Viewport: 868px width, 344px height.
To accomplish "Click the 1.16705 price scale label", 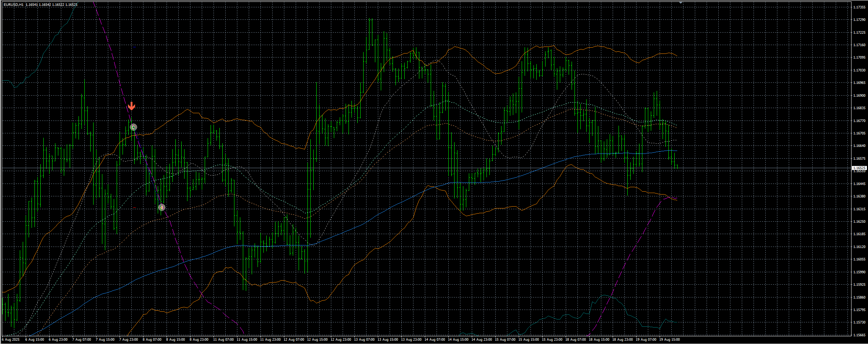I will (x=859, y=133).
